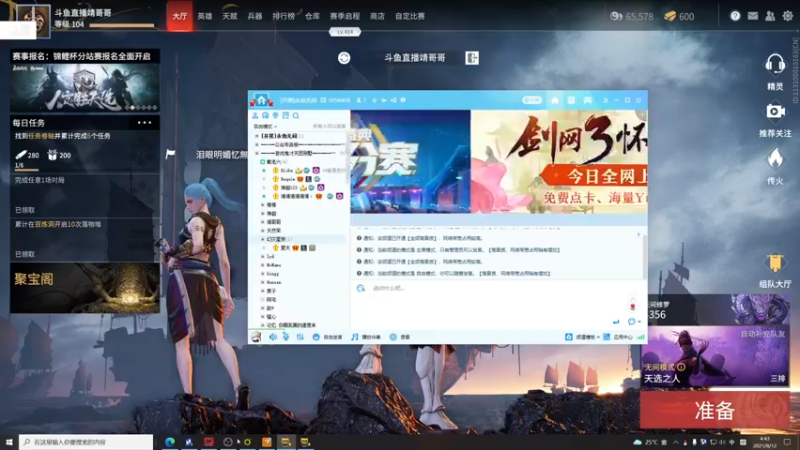
Task: Click the 传火 flame icon
Action: pyautogui.click(x=775, y=159)
